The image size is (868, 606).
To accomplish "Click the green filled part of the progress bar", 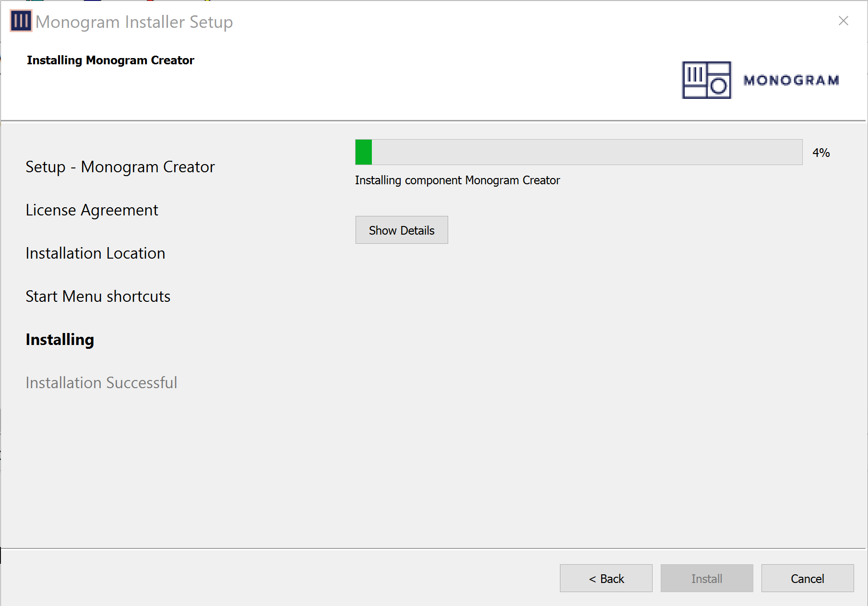I will (364, 152).
